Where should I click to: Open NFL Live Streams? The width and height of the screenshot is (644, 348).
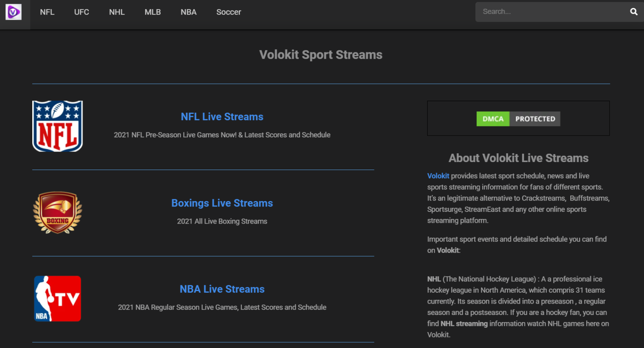pos(222,116)
